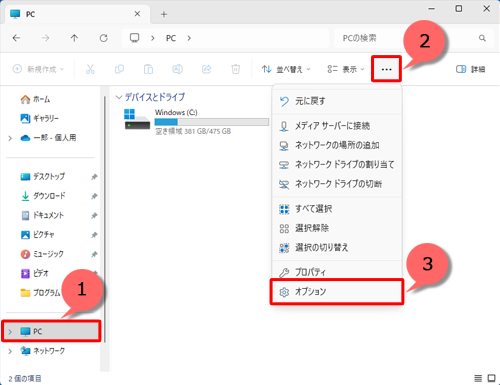Viewport: 500px width, 385px height.
Task: Click the Cut scissors icon in toolbar
Action: pyautogui.click(x=90, y=69)
